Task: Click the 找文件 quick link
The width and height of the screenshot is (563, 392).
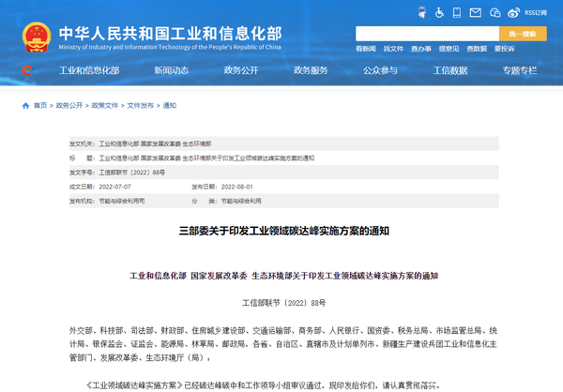Action: click(393, 49)
